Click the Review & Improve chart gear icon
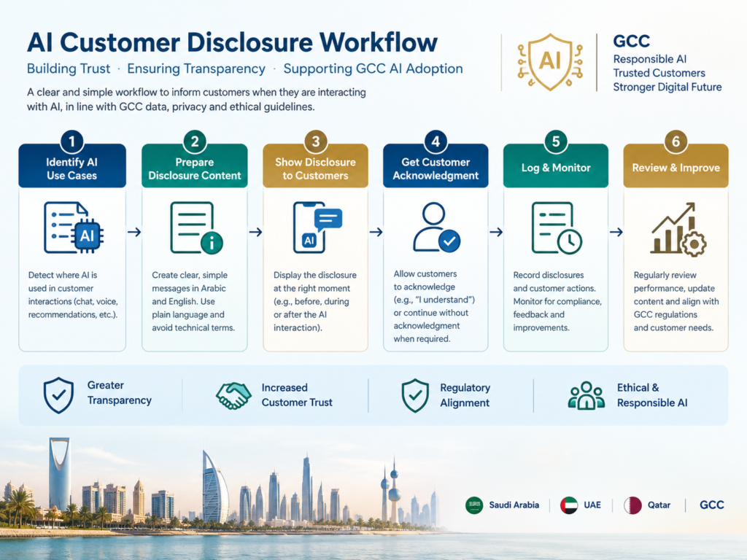The image size is (747, 560). (x=678, y=229)
